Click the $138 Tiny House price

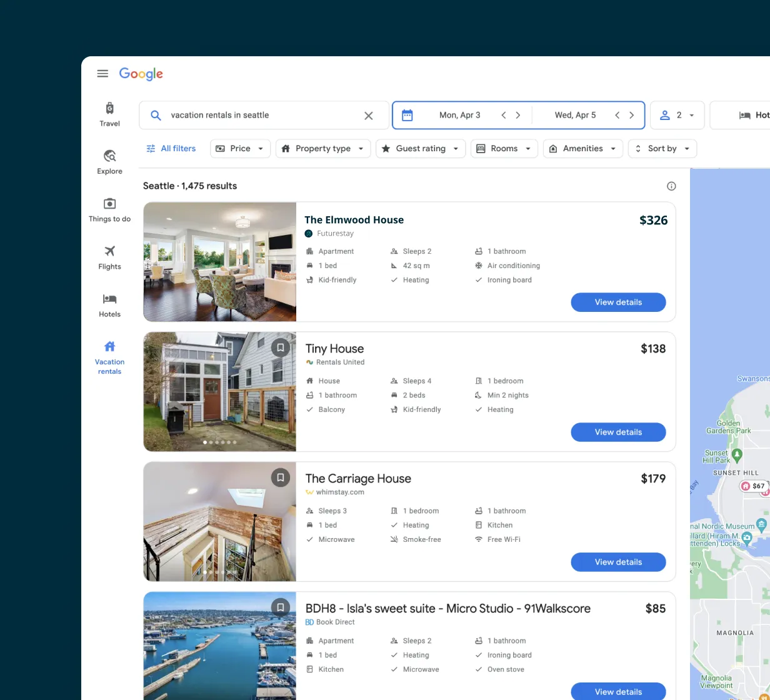click(653, 349)
